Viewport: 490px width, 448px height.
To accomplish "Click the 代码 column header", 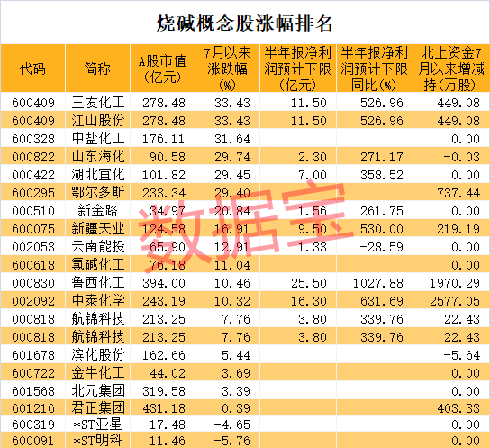I will point(32,69).
